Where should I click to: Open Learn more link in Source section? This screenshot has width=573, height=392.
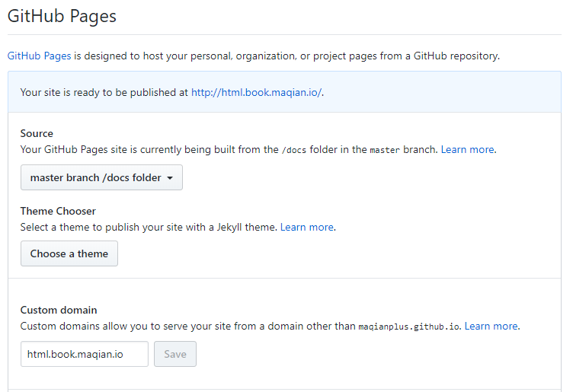pos(468,150)
